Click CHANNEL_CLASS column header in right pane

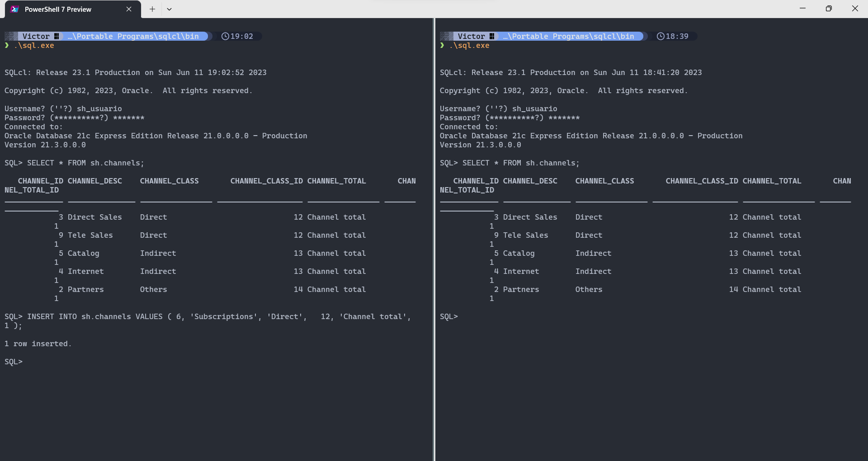605,181
